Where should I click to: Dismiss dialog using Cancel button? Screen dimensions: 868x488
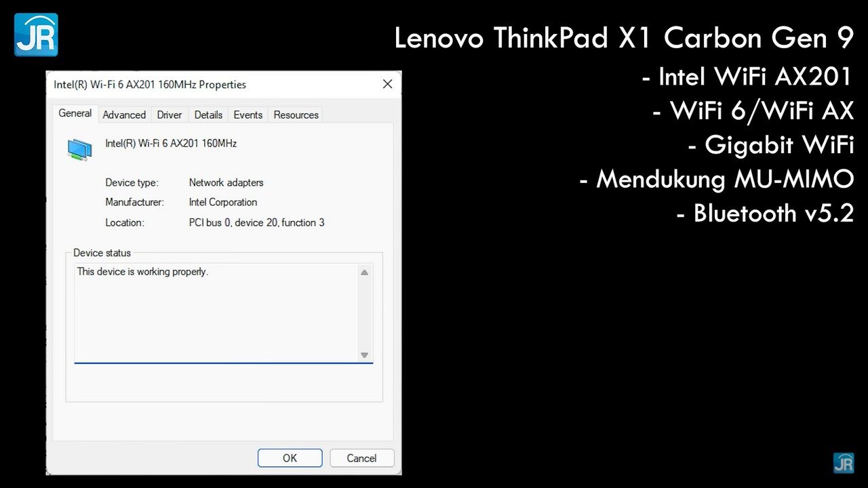click(x=361, y=457)
